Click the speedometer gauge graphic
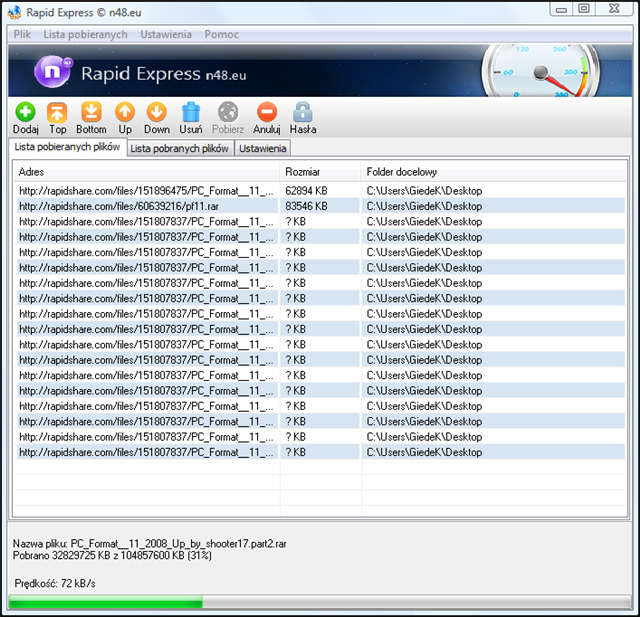This screenshot has height=617, width=640. click(541, 71)
